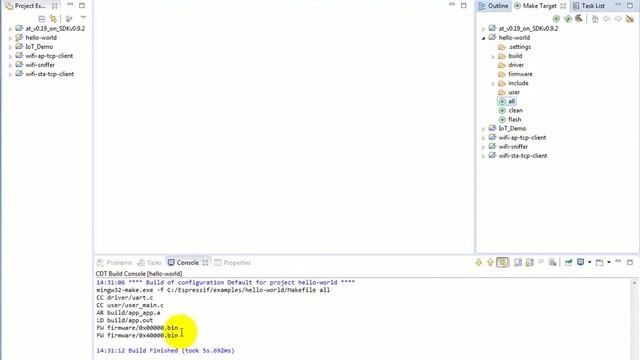Click console Previous Error up arrow
The width and height of the screenshot is (640, 360).
point(490,262)
